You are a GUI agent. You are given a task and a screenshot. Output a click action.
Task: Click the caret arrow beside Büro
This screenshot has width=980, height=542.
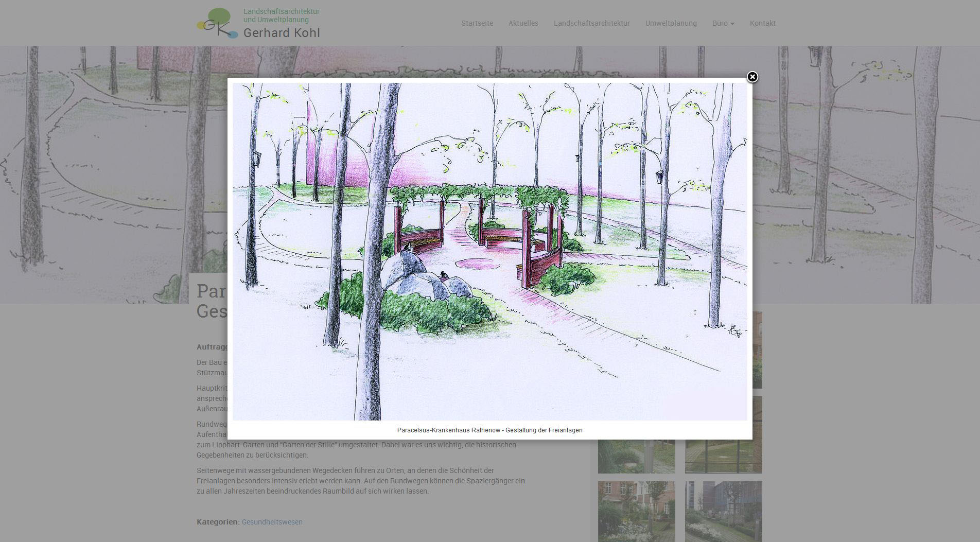(732, 24)
